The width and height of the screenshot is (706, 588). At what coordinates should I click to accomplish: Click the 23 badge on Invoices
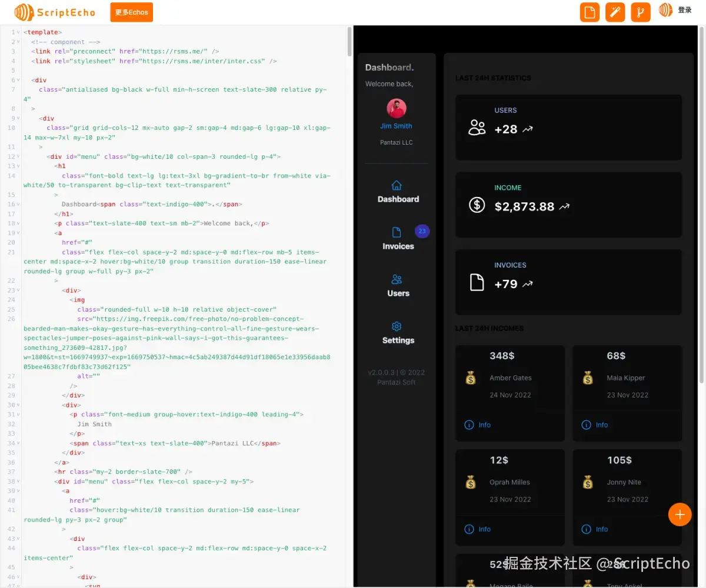[422, 231]
